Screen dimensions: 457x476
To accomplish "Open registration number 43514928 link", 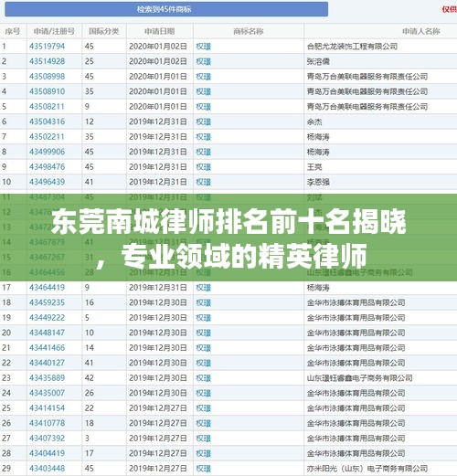I will [x=47, y=61].
